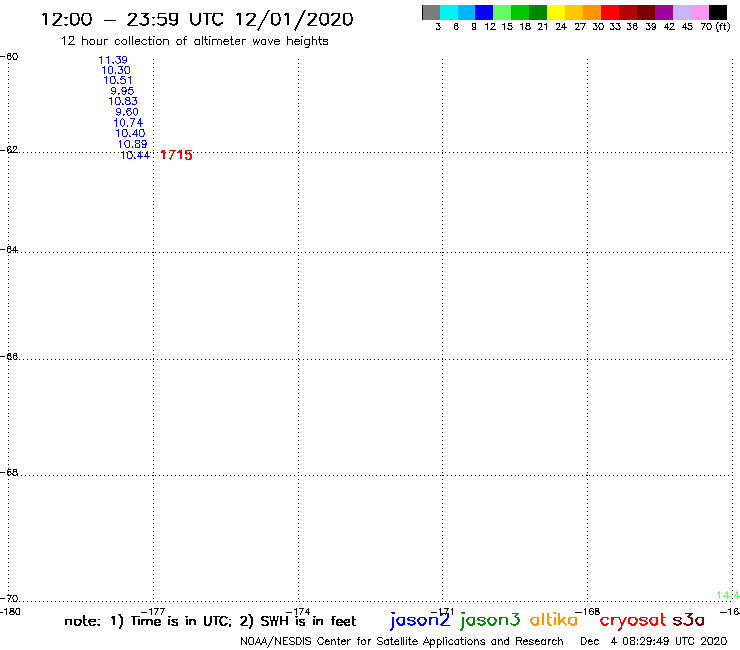Select the latitude label -66
Image resolution: width=740 pixels, height=650 pixels.
9,356
